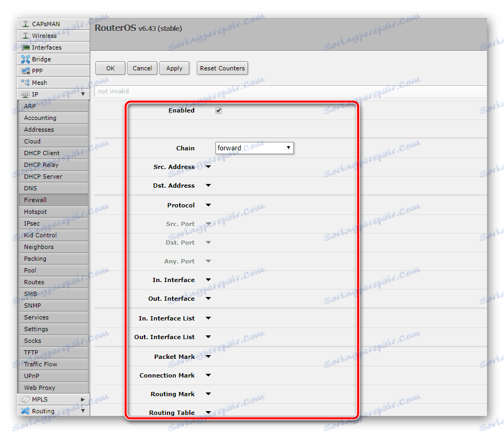Expand the Routing Table field arrow
The width and height of the screenshot is (504, 433).
[209, 412]
